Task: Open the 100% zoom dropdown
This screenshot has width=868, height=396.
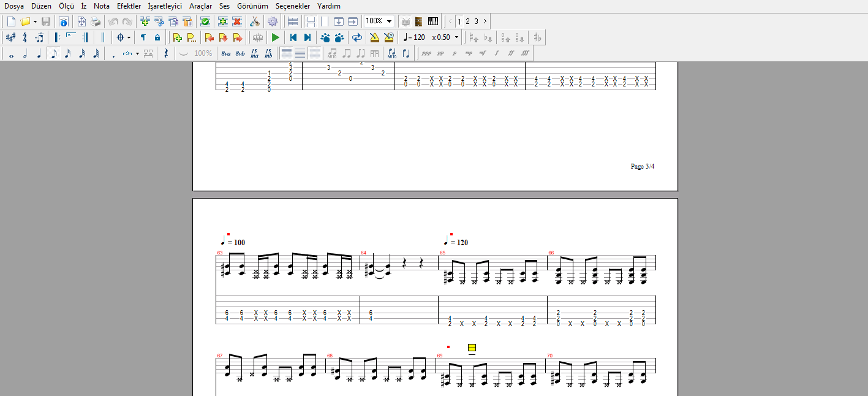Action: pos(389,21)
